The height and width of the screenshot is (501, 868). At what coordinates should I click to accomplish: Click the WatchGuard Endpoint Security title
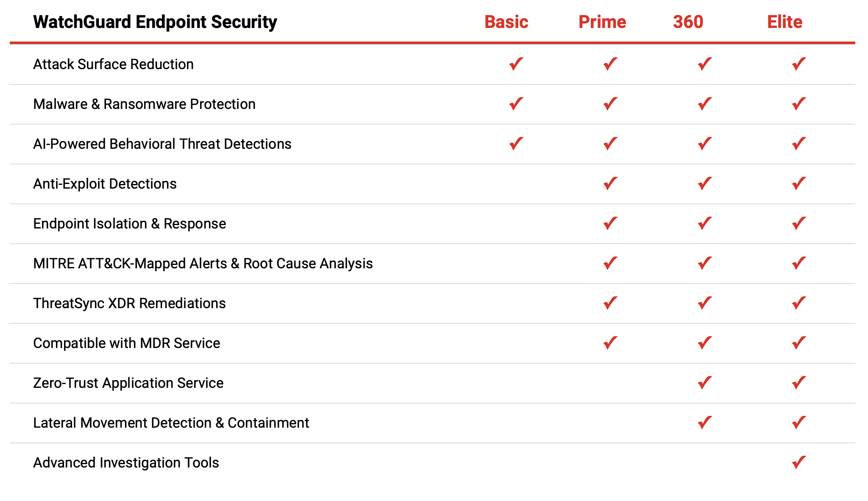click(155, 22)
